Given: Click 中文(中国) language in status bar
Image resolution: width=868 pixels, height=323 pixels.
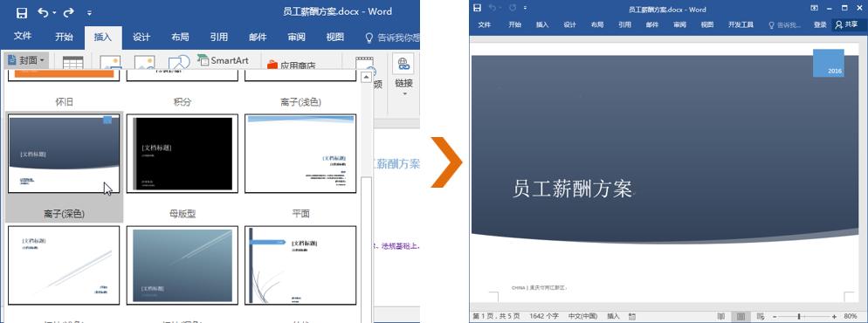Looking at the screenshot, I should 583,316.
